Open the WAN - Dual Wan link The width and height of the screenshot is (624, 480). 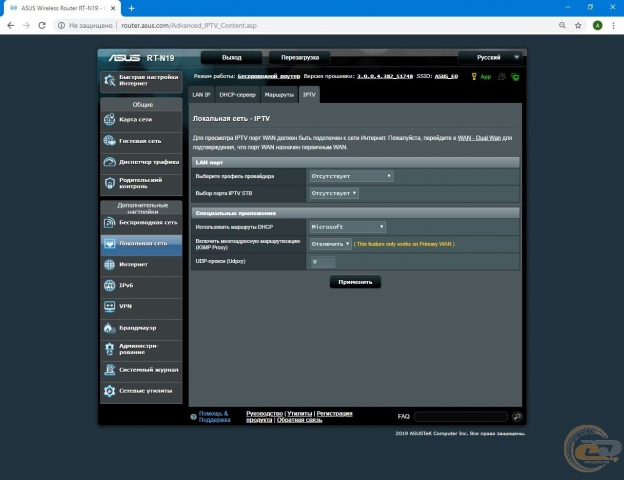tap(479, 138)
